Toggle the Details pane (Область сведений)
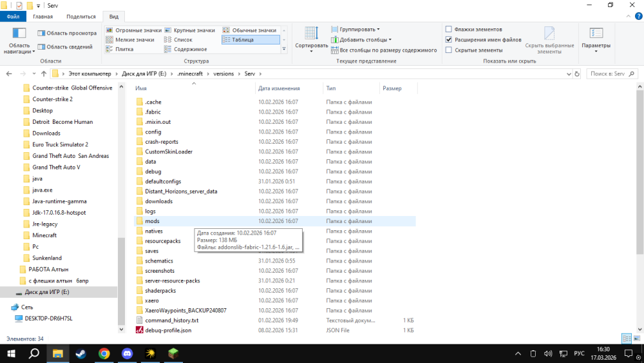This screenshot has height=363, width=644. coord(65,47)
